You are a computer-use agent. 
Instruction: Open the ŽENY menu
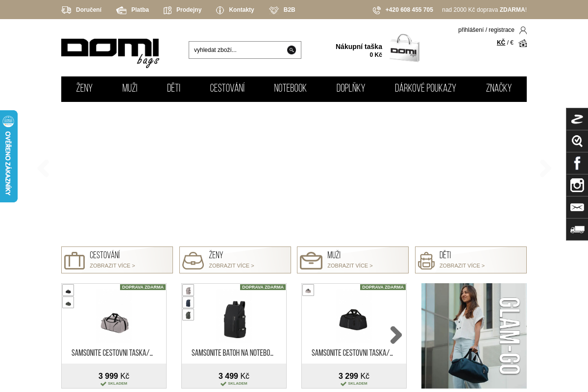tap(84, 89)
